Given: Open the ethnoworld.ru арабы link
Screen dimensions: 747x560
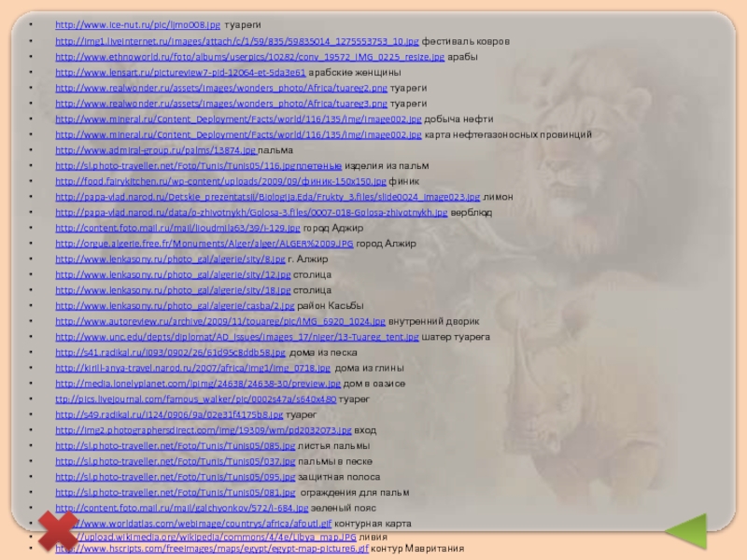Looking at the screenshot, I should tap(249, 57).
